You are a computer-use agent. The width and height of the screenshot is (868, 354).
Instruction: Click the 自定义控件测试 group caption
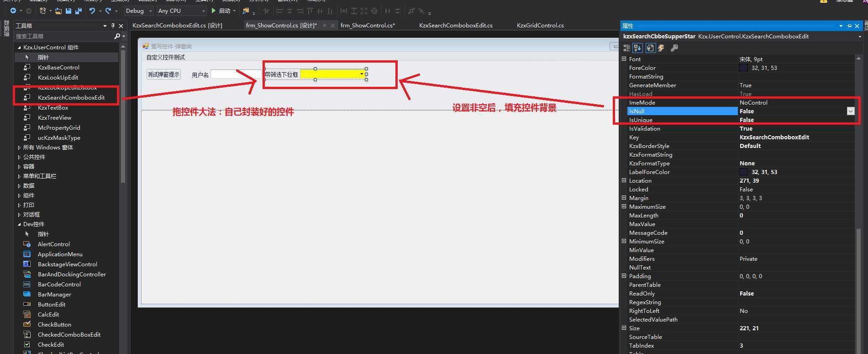tap(166, 57)
